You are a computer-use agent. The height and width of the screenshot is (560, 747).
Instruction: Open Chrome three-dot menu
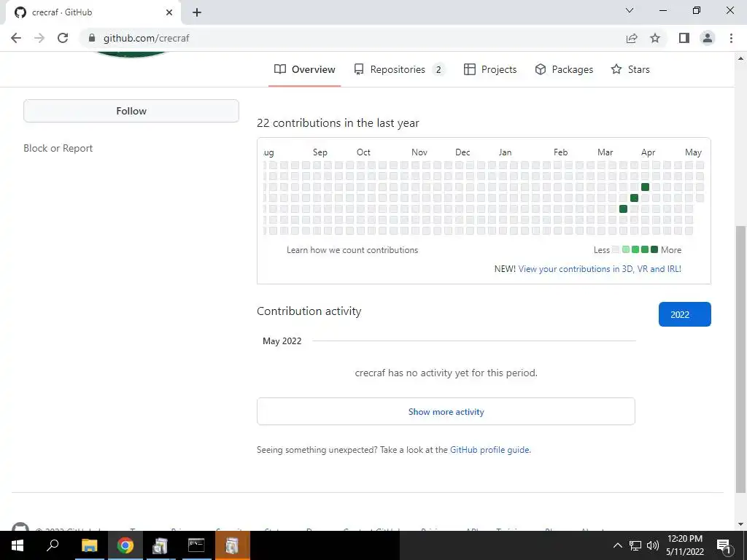(x=731, y=38)
